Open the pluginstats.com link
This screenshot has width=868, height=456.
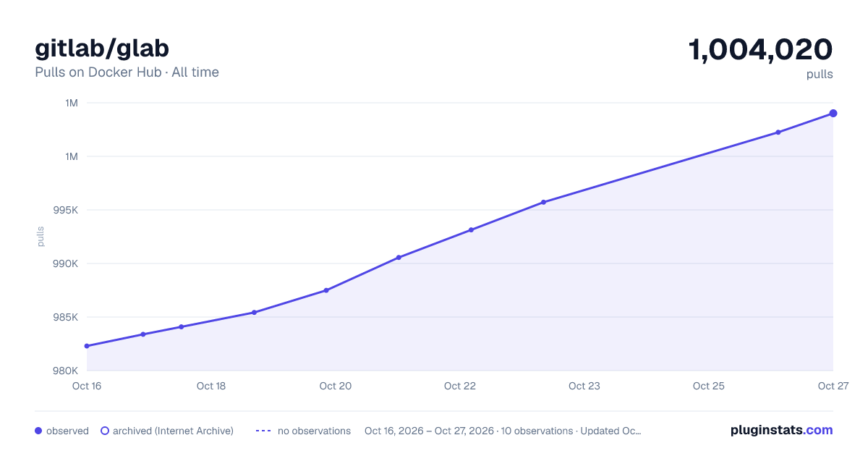tap(782, 430)
